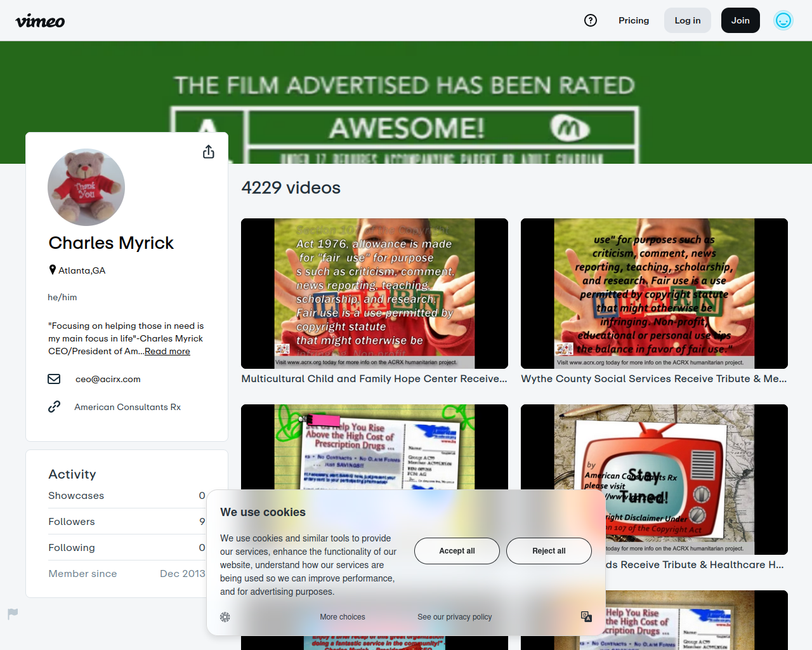Open the Vimeo home logo

pyautogui.click(x=40, y=21)
